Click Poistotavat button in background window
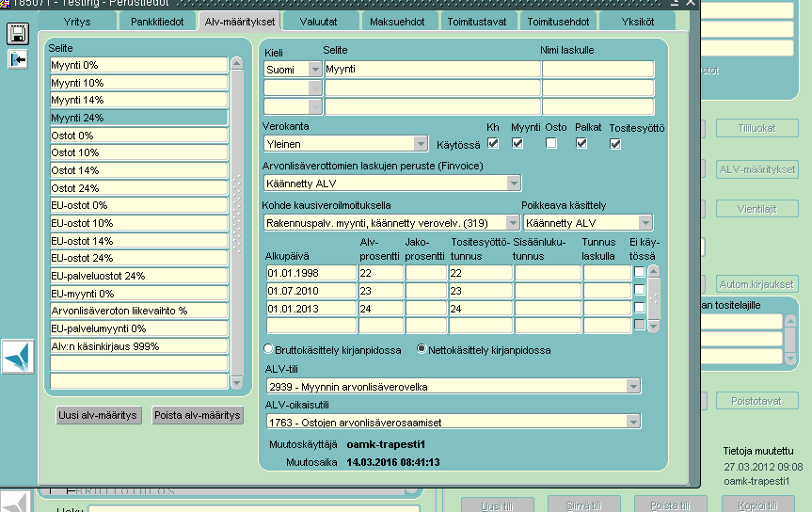 pos(757,401)
